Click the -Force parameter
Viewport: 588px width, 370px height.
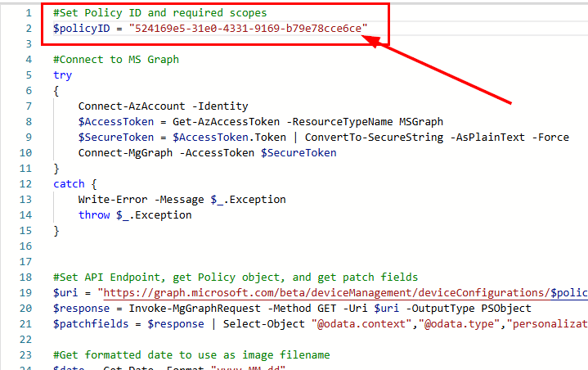550,137
